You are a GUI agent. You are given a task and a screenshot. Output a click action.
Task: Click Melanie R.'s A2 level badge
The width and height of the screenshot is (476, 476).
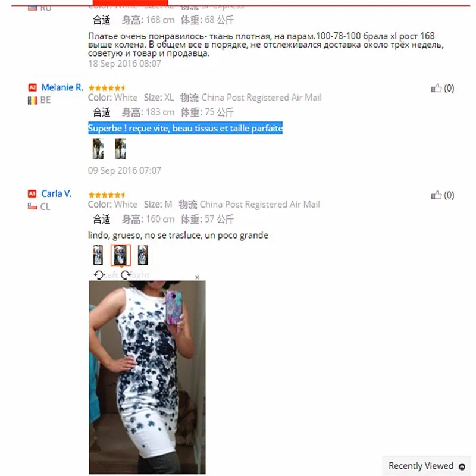[33, 87]
